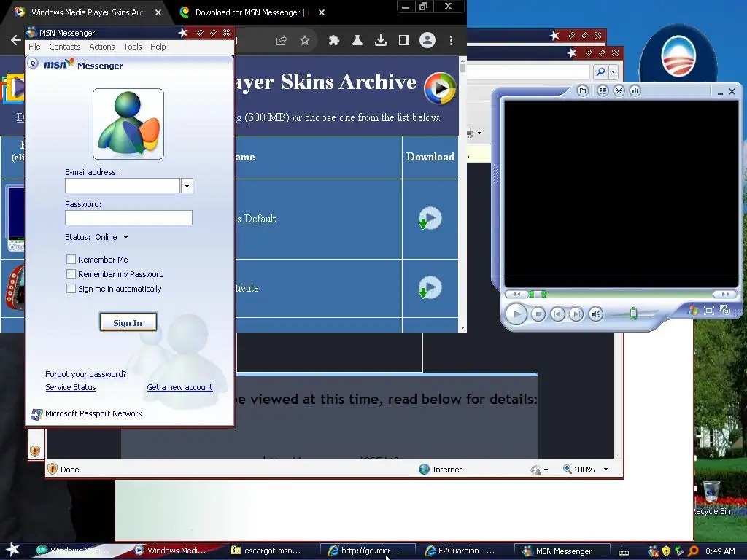Screen dimensions: 747x560
Task: Switch Media Player to full screen
Action: [709, 311]
